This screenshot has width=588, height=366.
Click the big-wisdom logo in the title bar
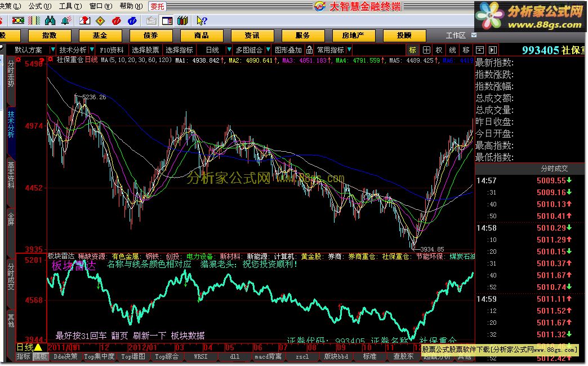(x=320, y=6)
